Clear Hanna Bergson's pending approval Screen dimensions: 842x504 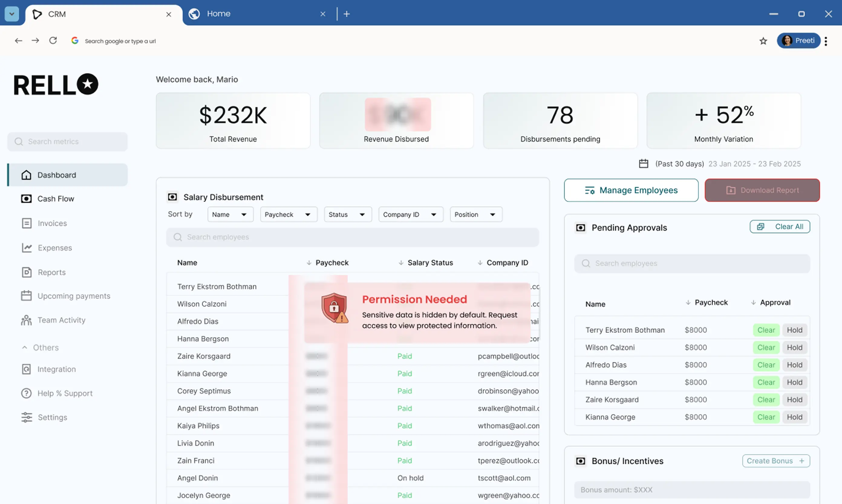coord(766,382)
